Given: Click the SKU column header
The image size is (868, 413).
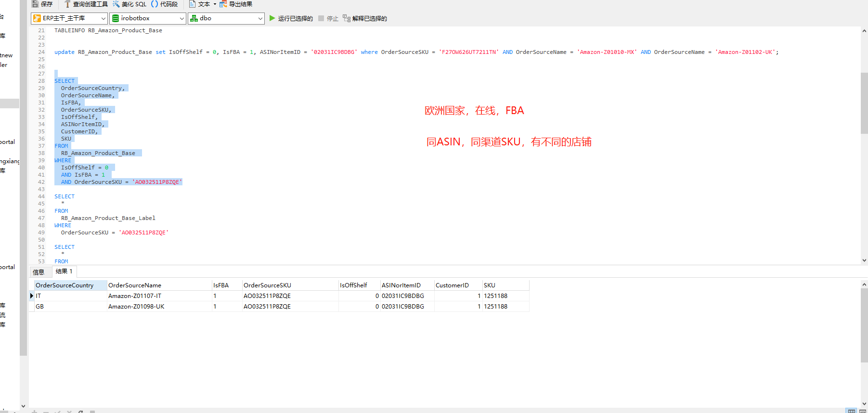Looking at the screenshot, I should tap(506, 285).
